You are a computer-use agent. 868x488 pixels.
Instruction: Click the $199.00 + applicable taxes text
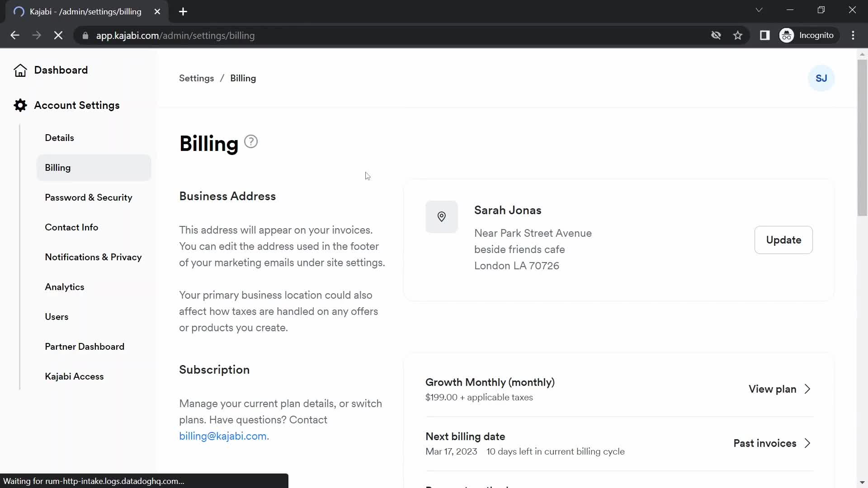click(479, 397)
